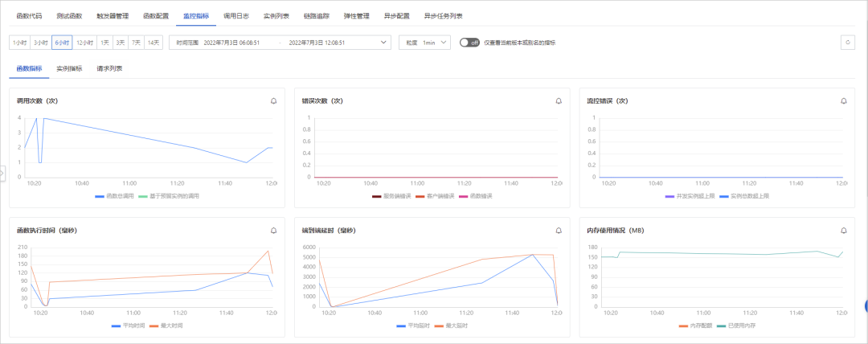This screenshot has width=868, height=344.
Task: Select the 7天 time range option
Action: pos(136,43)
